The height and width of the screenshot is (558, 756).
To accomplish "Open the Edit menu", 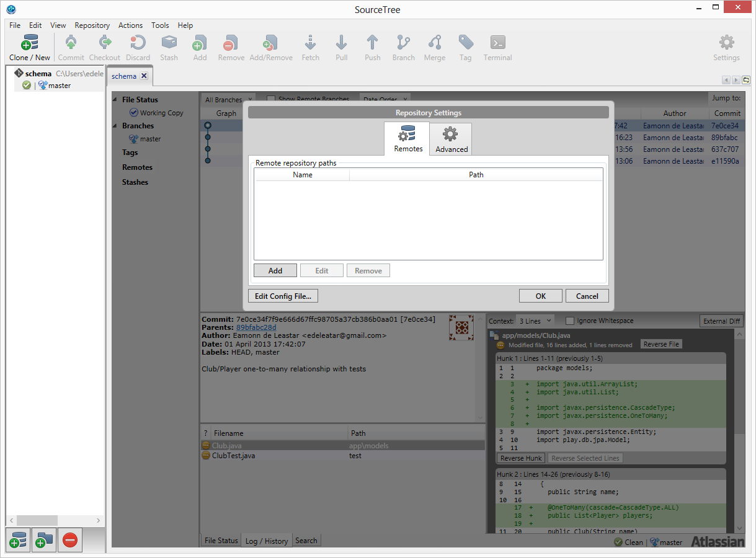I will point(35,25).
